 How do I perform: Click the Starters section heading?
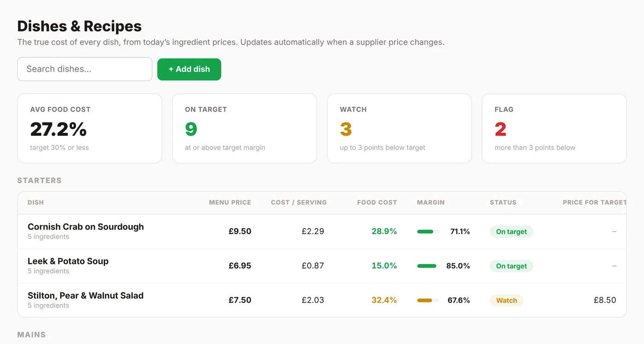(x=40, y=180)
